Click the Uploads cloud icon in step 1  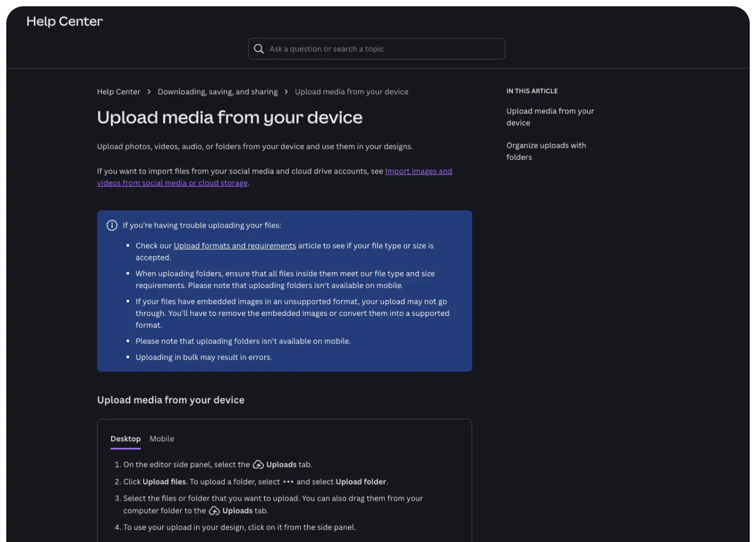[x=258, y=465]
